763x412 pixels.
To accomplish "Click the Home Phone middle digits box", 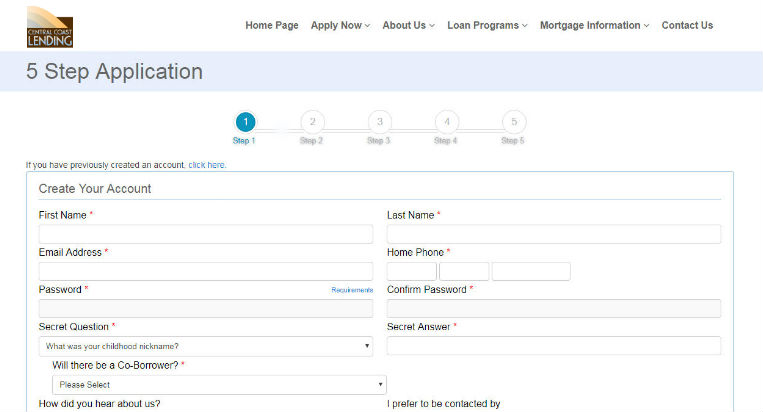I will pyautogui.click(x=464, y=271).
